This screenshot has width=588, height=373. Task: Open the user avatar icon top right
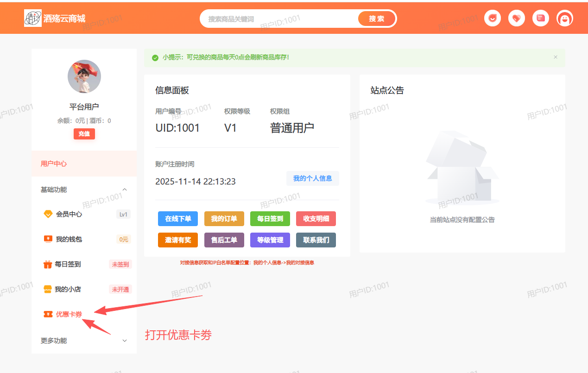click(564, 18)
